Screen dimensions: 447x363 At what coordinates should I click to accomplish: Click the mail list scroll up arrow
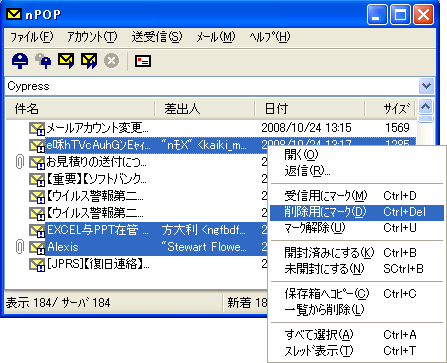point(426,107)
